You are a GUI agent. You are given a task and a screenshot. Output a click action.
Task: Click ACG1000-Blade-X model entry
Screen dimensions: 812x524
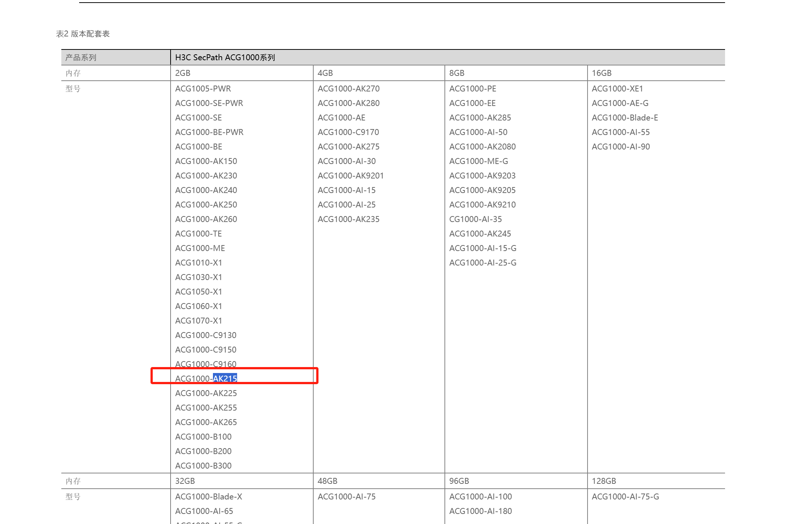tap(208, 496)
